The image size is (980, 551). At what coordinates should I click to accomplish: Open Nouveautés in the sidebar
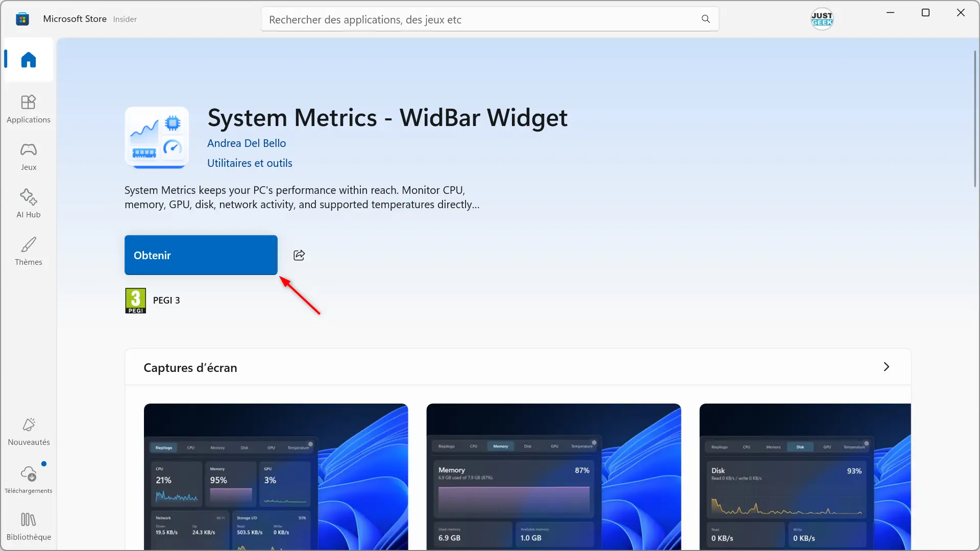tap(29, 432)
